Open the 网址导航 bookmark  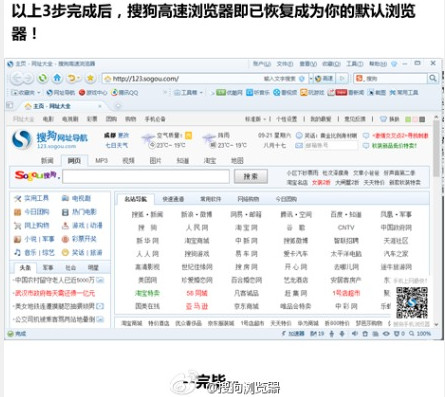point(60,93)
